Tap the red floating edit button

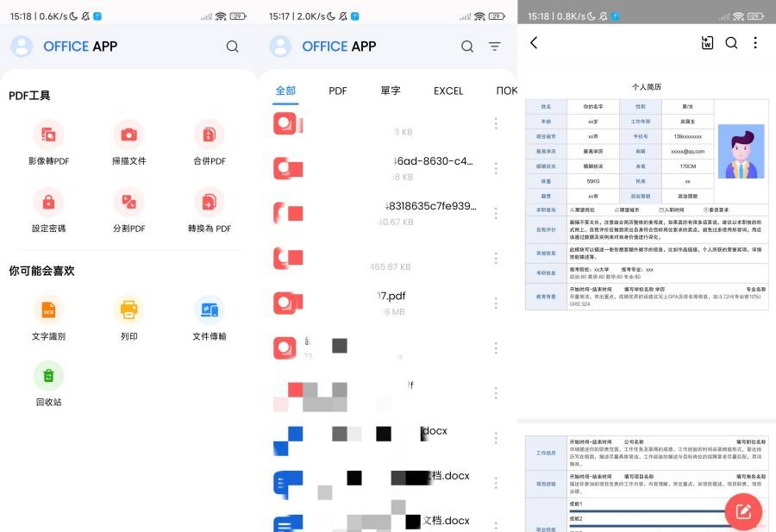tap(742, 511)
